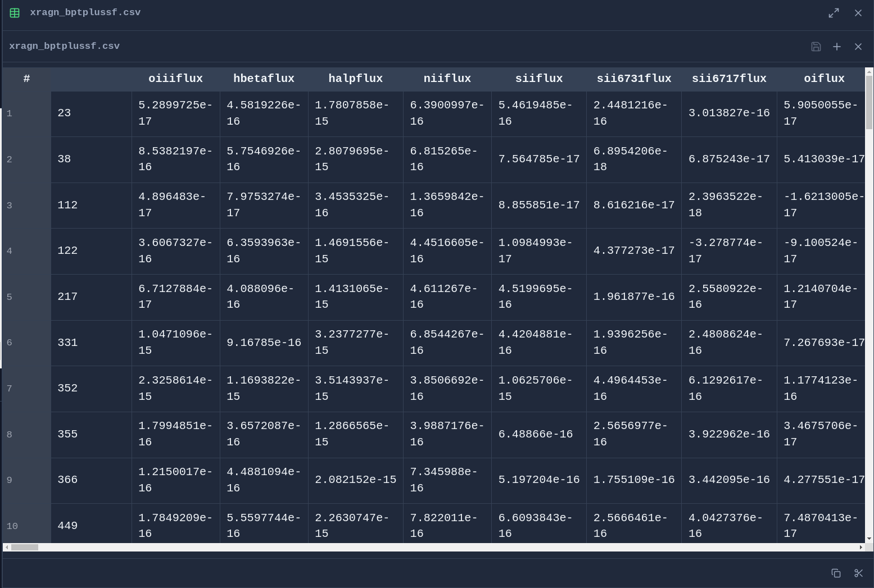Click the spreadsheet icon beside the filename
This screenshot has width=874, height=588.
[x=14, y=12]
